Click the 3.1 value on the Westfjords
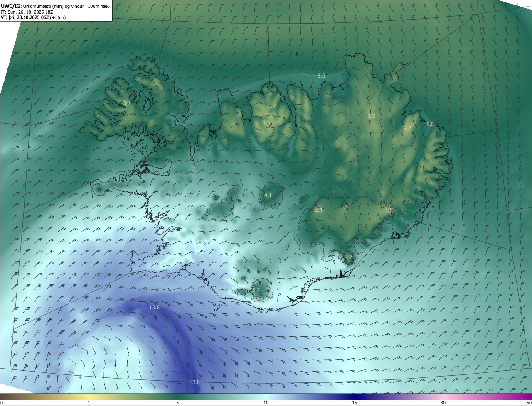532x406 pixels. click(127, 103)
